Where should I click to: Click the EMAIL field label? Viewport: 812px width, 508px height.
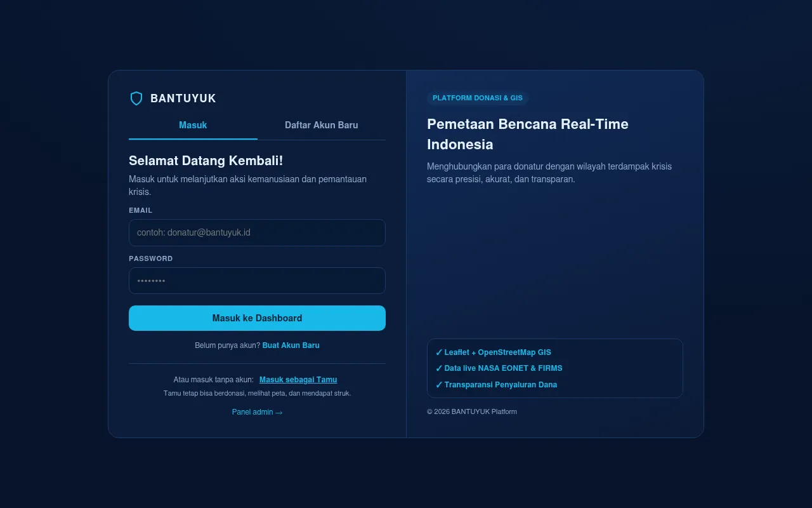coord(141,210)
